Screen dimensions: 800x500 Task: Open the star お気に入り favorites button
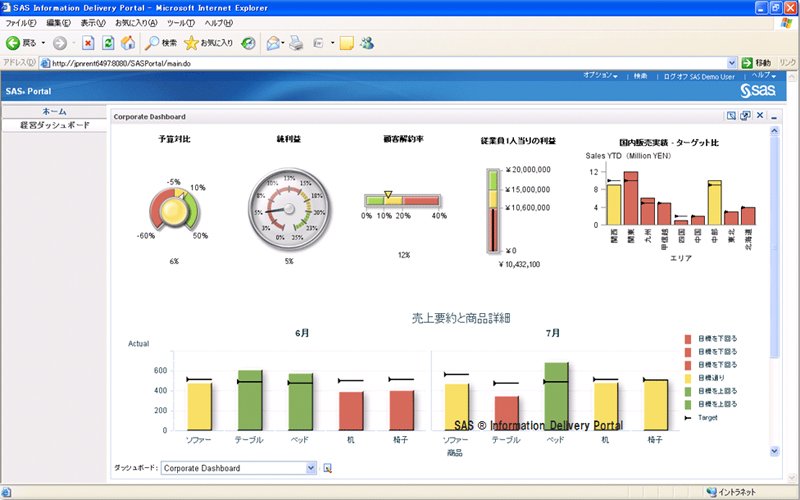point(208,43)
